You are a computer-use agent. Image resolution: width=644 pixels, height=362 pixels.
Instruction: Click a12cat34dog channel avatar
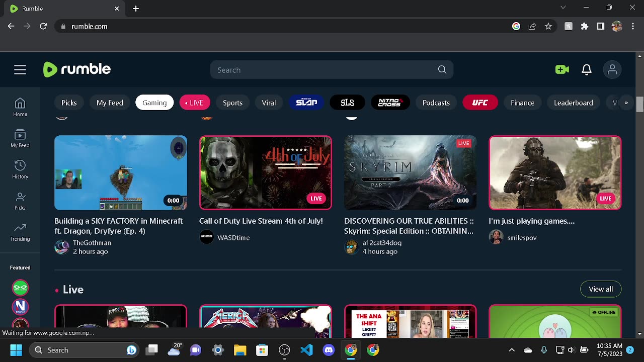point(352,247)
